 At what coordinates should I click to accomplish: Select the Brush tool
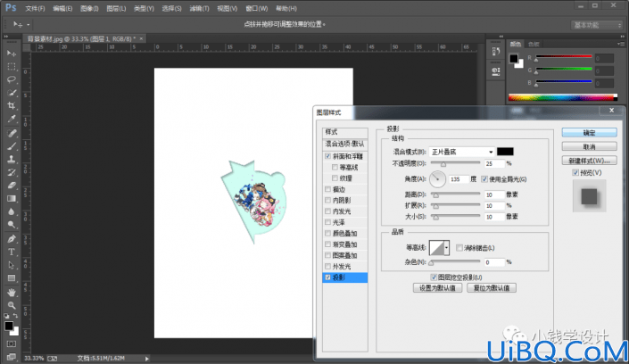coord(12,146)
